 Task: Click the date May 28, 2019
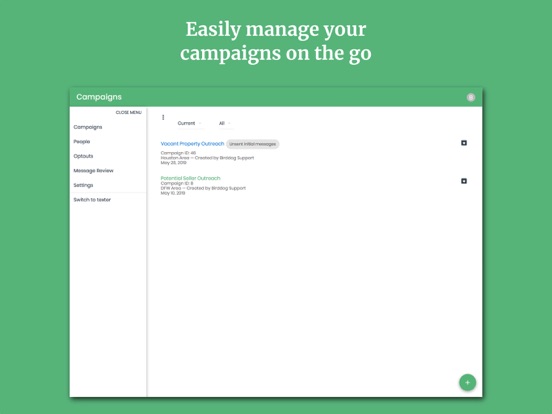173,163
